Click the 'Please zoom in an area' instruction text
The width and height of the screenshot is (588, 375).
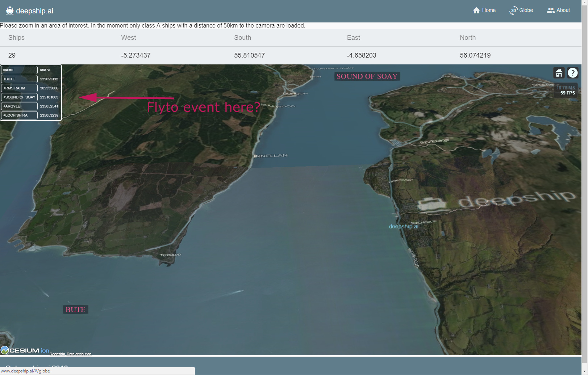(153, 26)
